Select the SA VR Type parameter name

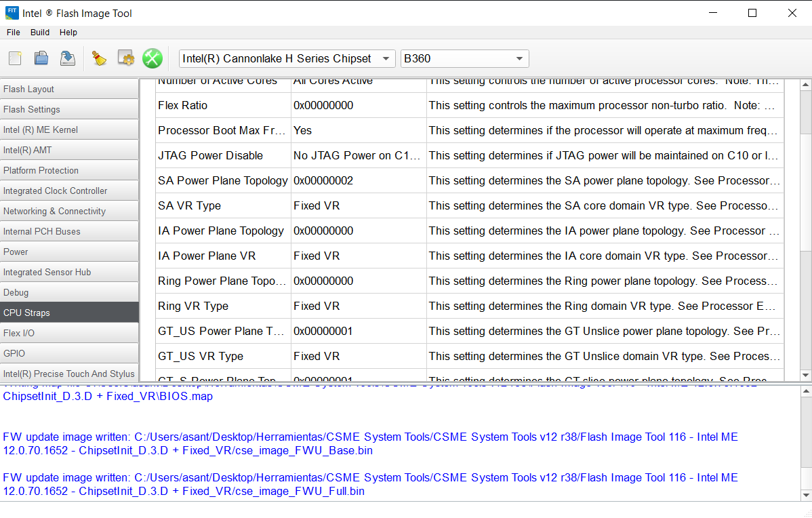[223, 205]
